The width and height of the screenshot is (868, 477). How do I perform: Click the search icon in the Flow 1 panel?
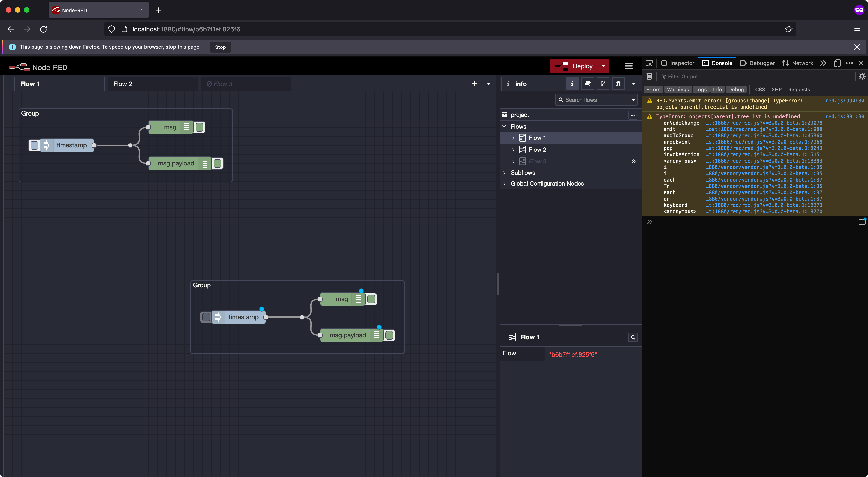[632, 337]
